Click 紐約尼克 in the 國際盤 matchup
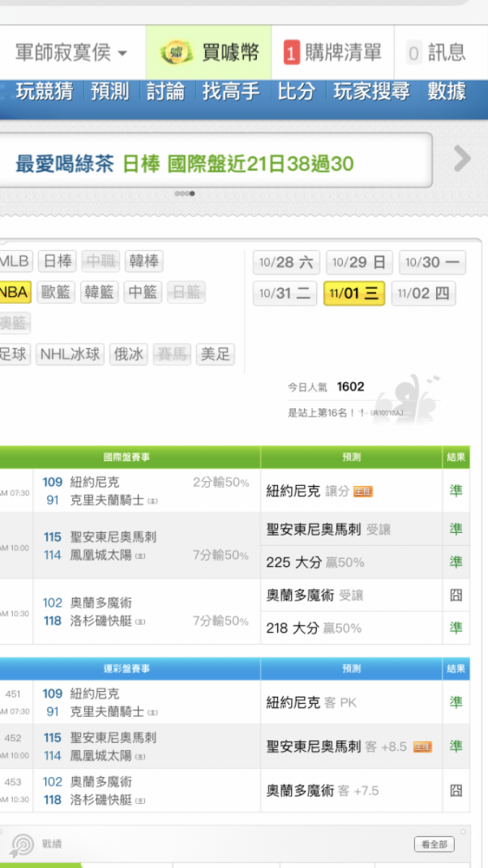The width and height of the screenshot is (488, 868). click(x=95, y=482)
